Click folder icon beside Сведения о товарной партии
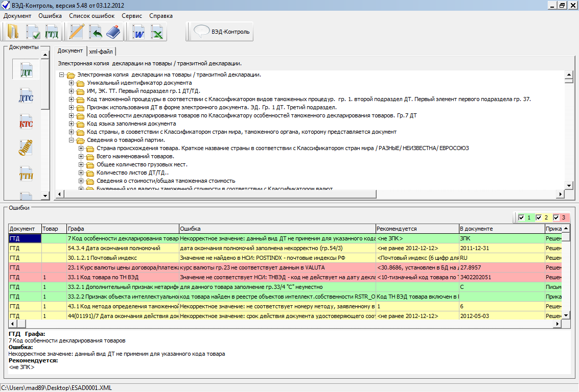This screenshot has height=392, width=579. 81,140
